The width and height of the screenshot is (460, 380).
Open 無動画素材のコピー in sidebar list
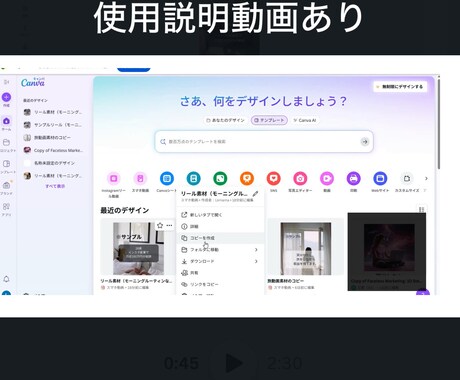(53, 138)
